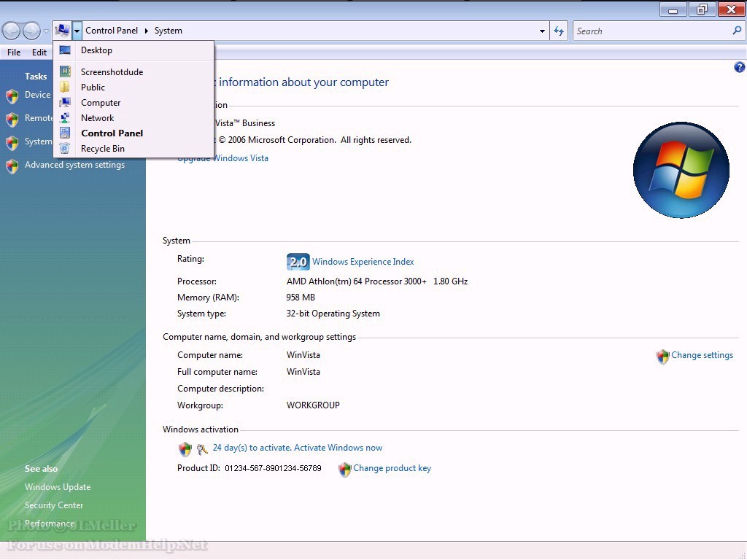The height and width of the screenshot is (560, 747).
Task: Click the shield icon beside activation notice
Action: pyautogui.click(x=185, y=448)
